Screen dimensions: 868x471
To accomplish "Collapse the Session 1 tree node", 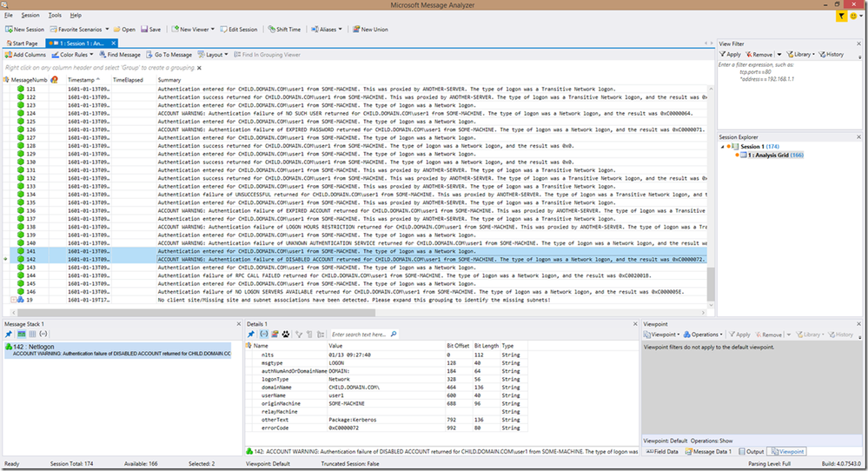I will 722,147.
